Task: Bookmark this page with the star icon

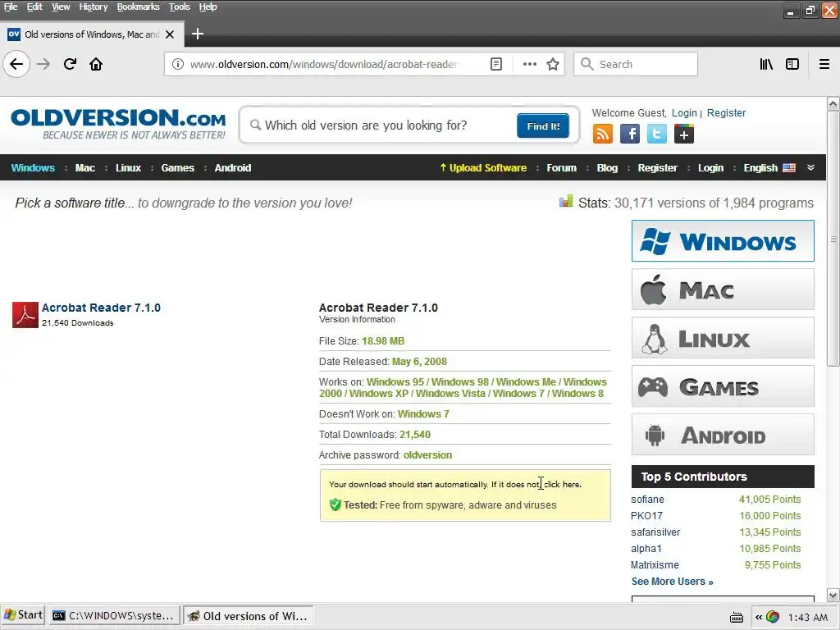Action: pyautogui.click(x=553, y=64)
